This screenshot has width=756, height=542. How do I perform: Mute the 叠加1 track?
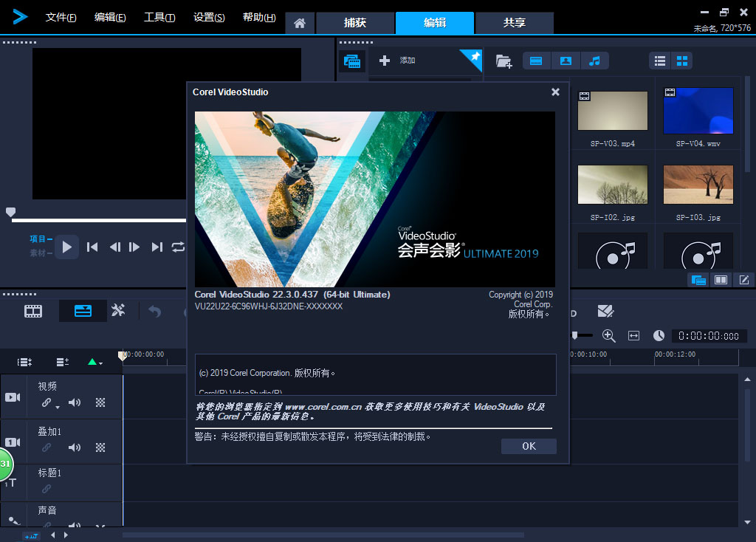point(75,447)
